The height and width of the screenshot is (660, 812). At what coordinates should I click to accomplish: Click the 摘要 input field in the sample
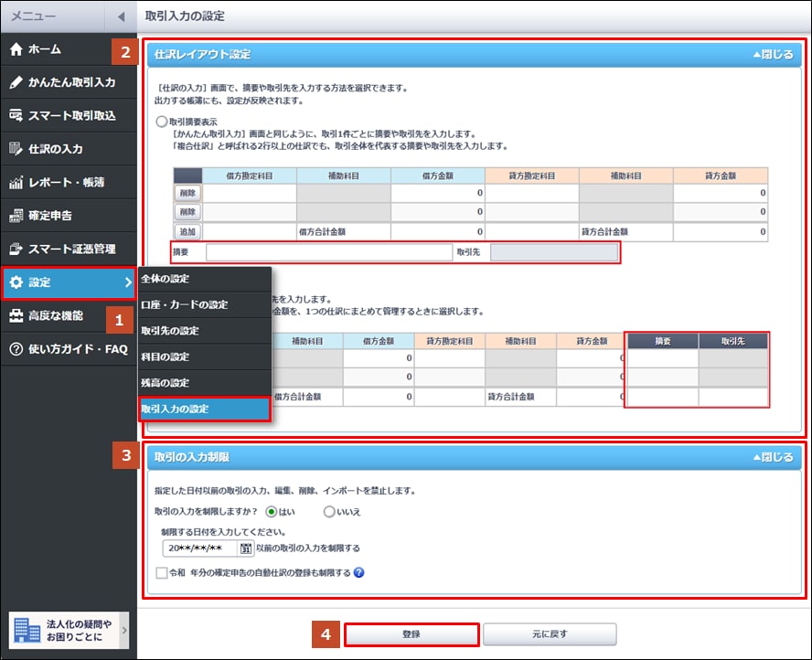(329, 252)
